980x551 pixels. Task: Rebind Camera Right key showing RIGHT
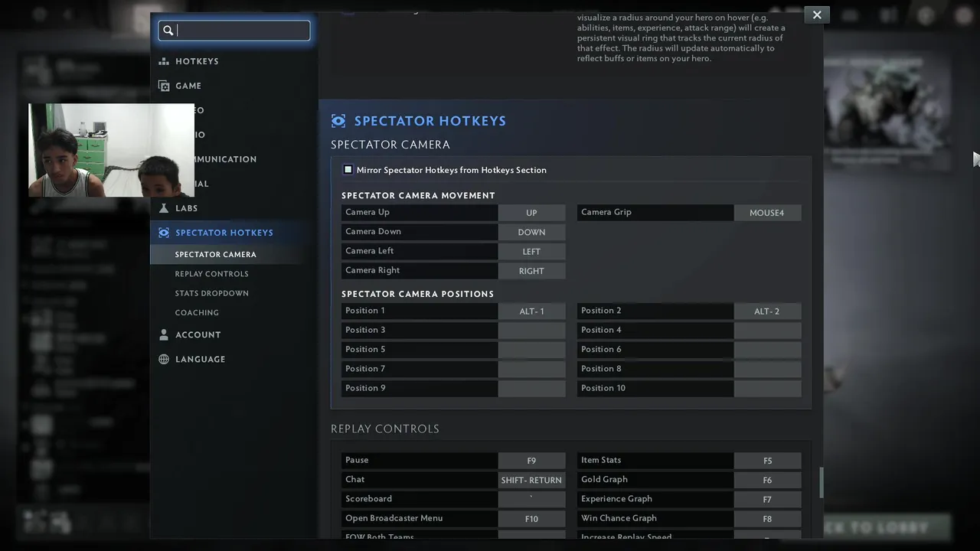(x=531, y=271)
